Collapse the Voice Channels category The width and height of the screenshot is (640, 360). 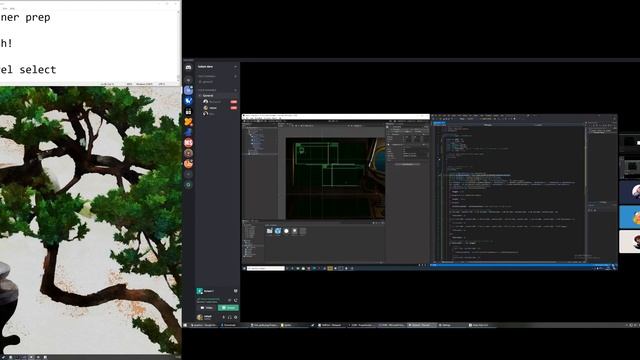[207, 90]
